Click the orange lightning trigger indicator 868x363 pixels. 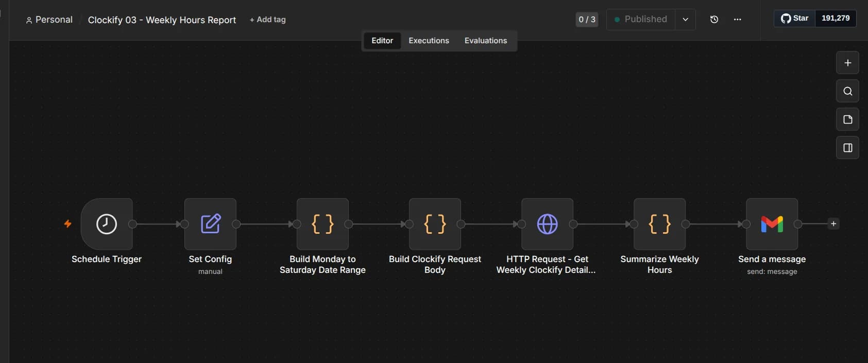pyautogui.click(x=67, y=223)
